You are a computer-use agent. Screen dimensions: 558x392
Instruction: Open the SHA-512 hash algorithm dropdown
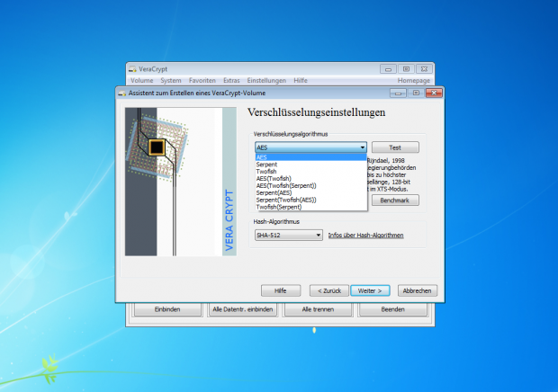pyautogui.click(x=289, y=235)
